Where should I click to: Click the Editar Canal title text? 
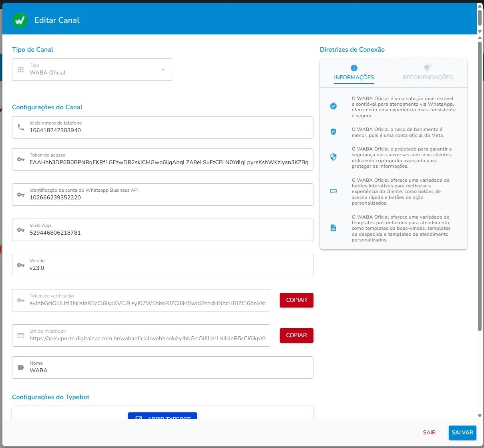pos(57,20)
